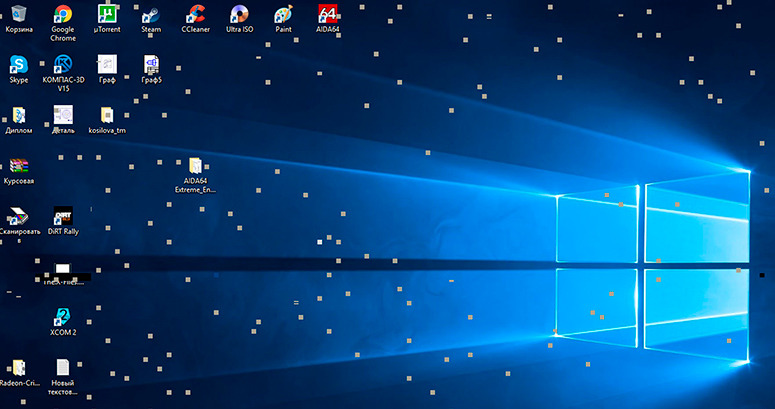Click the Диплом folder shortcut
This screenshot has width=775, height=409.
(18, 115)
